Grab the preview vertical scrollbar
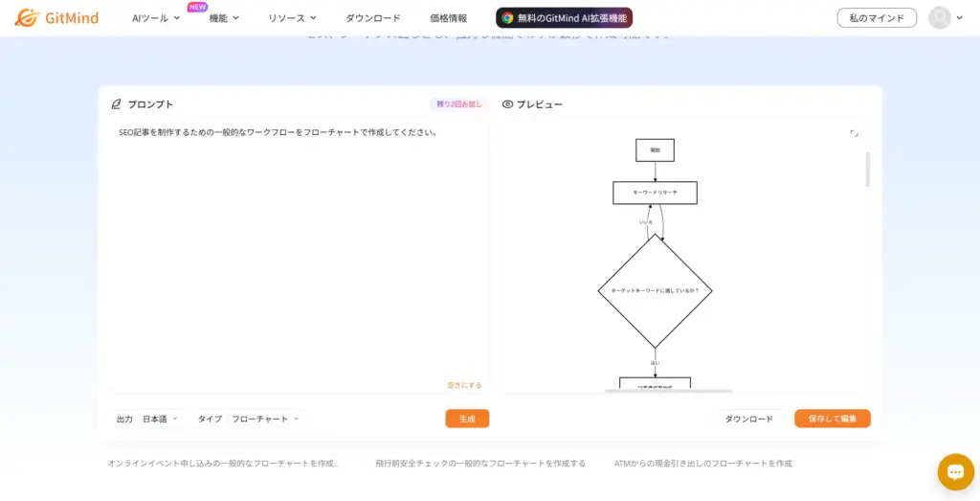Image resolution: width=980 pixels, height=501 pixels. pyautogui.click(x=867, y=169)
